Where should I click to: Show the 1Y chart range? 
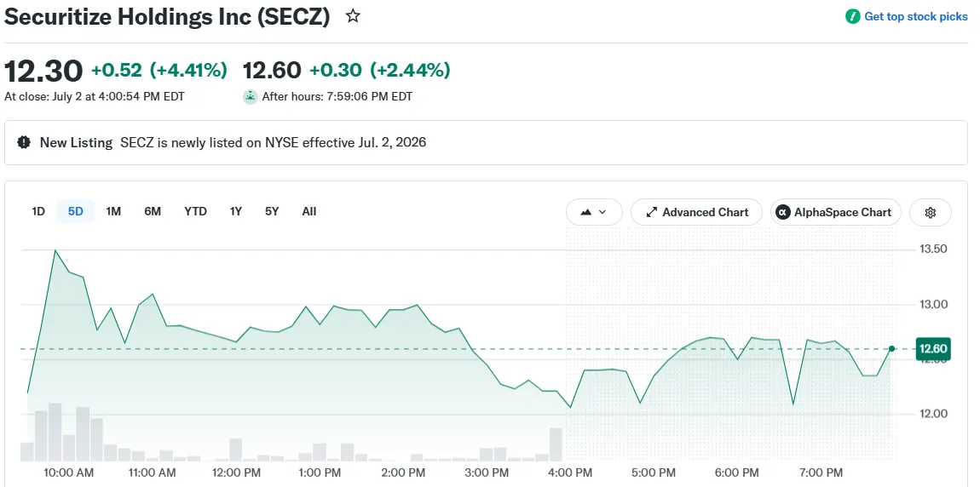[235, 212]
